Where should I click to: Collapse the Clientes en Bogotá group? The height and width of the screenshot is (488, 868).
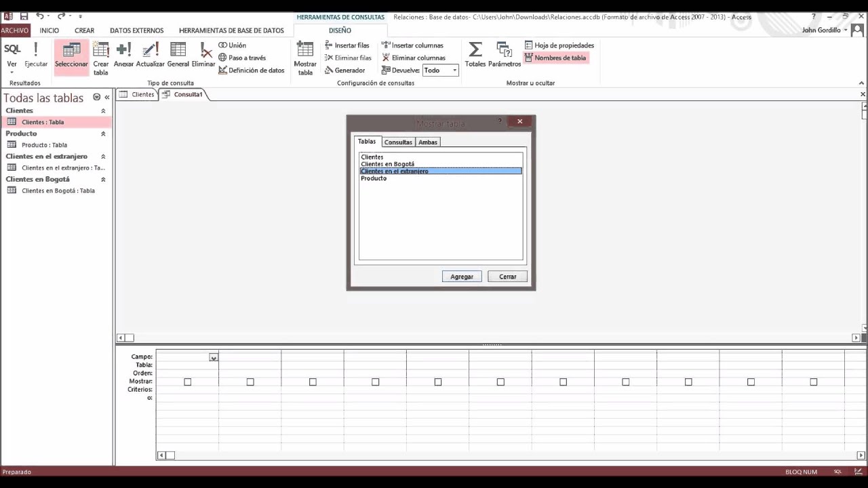(103, 180)
